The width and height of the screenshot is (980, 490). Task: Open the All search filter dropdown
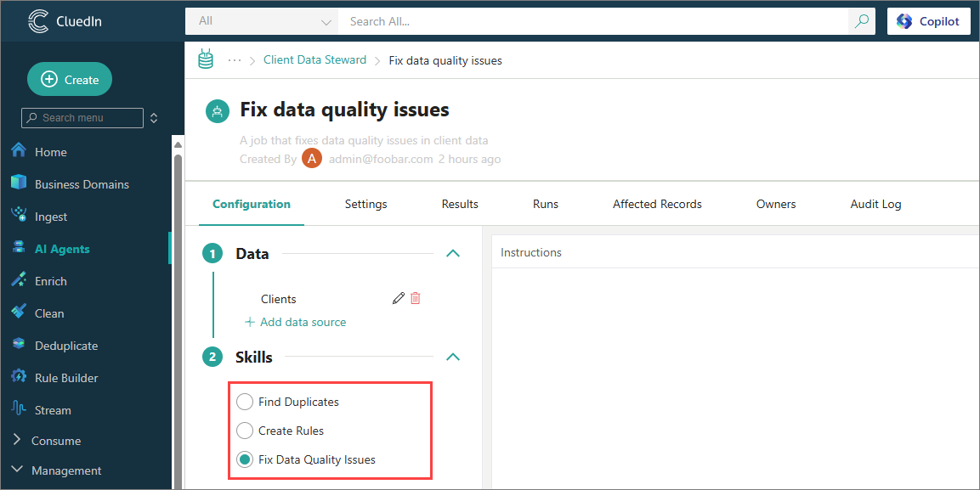point(262,21)
